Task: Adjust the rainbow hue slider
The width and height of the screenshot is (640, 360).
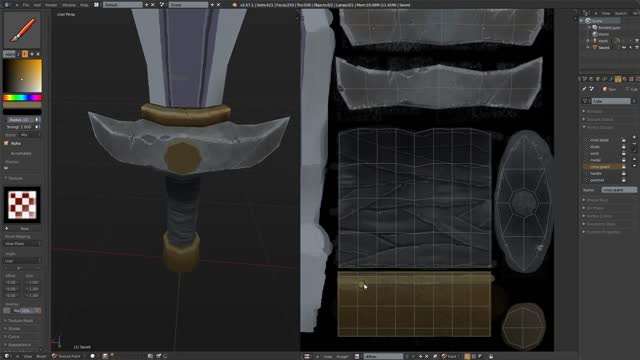Action: 22,98
